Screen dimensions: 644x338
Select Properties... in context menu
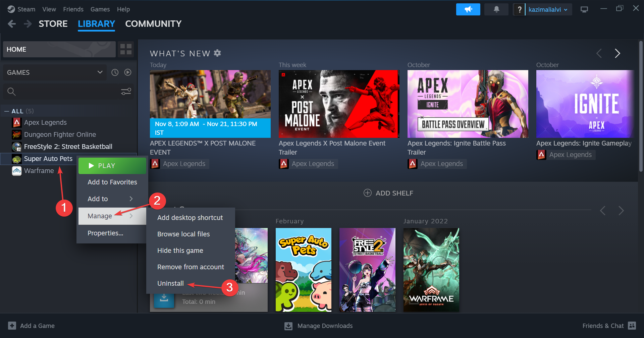click(x=112, y=233)
